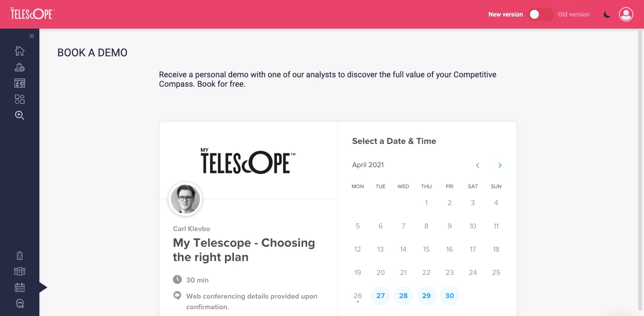
Task: Toggle dark mode with the moon icon
Action: pos(607,14)
